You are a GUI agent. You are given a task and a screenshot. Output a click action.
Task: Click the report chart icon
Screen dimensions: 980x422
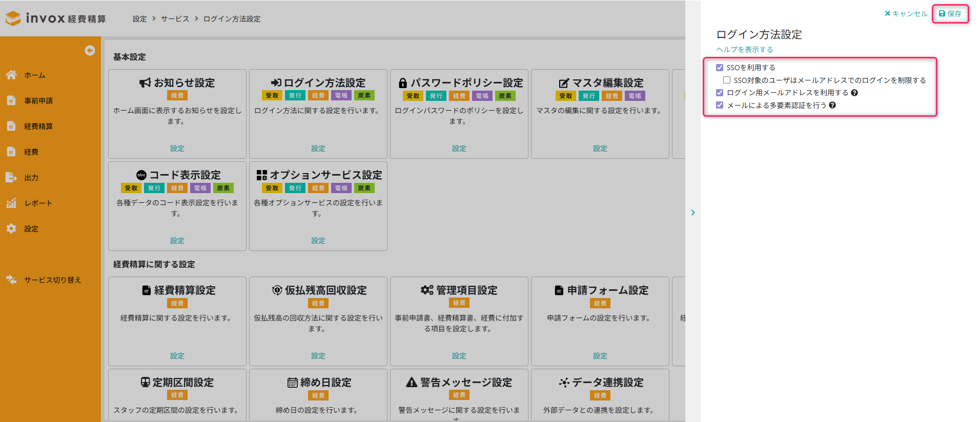point(11,203)
